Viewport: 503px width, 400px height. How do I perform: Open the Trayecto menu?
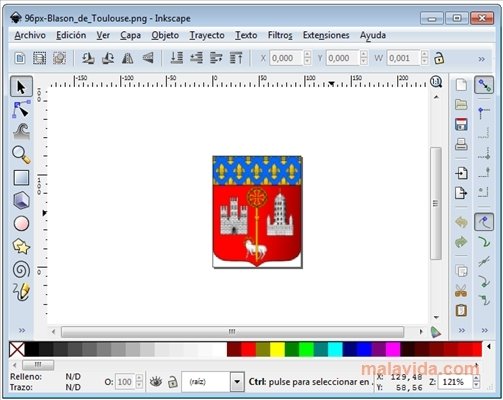tap(207, 35)
